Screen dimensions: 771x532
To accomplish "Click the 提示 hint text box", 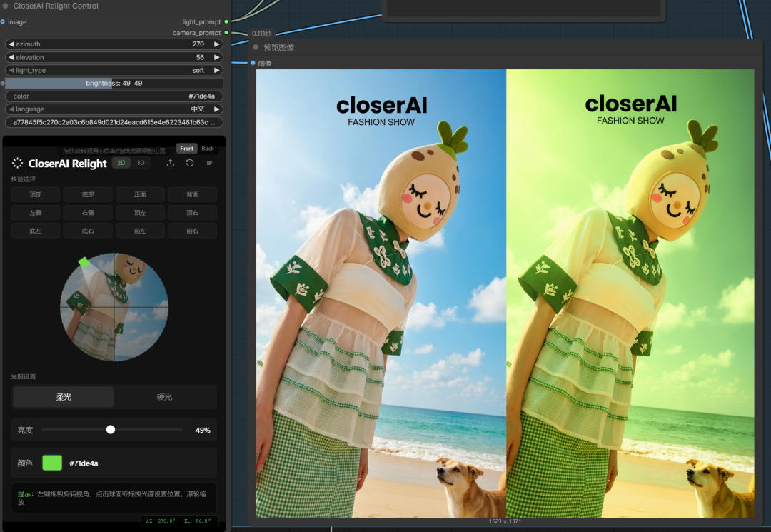I will coord(114,498).
